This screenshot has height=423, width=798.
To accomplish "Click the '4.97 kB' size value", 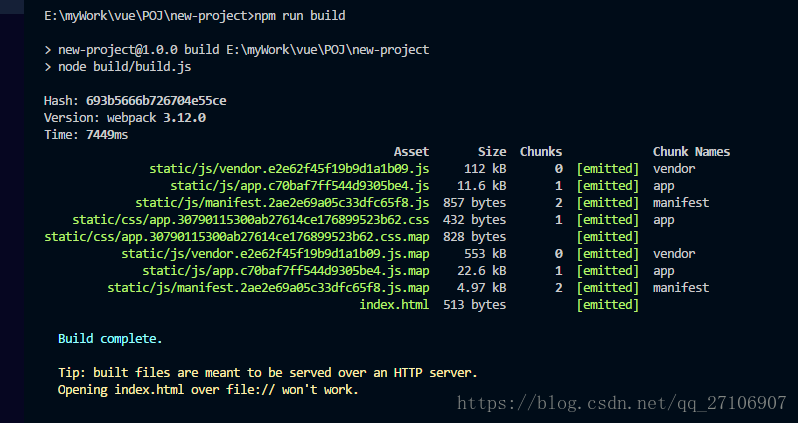I will coord(481,288).
